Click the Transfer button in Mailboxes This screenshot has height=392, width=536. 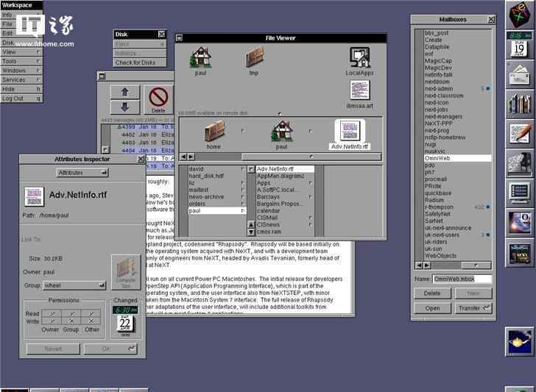473,308
